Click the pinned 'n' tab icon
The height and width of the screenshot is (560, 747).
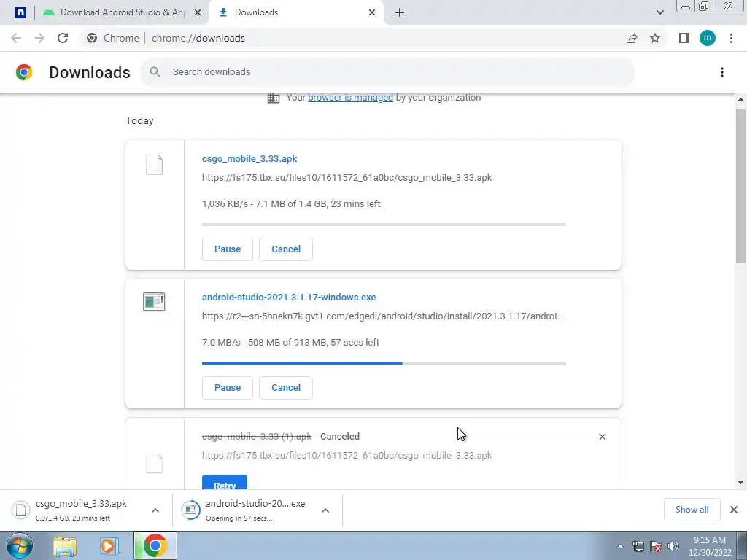20,12
